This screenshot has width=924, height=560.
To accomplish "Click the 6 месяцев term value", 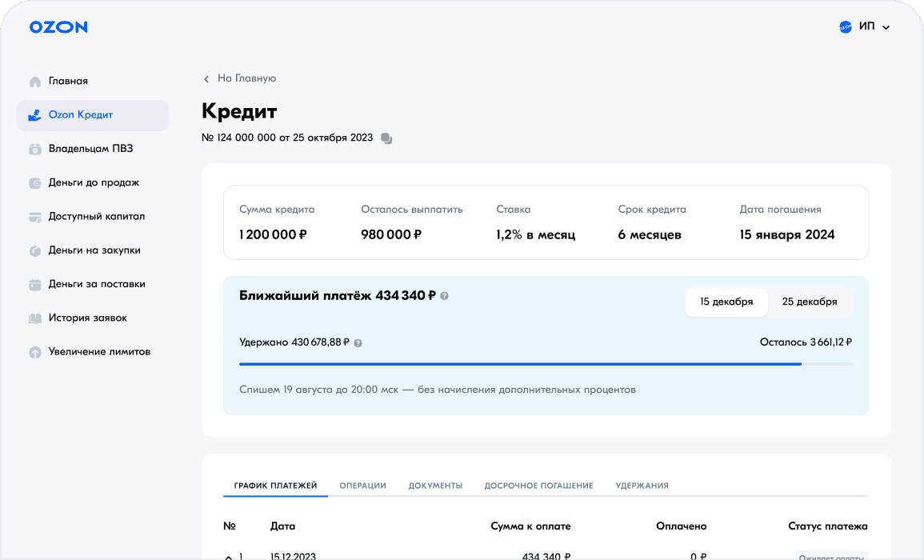I will coord(650,234).
